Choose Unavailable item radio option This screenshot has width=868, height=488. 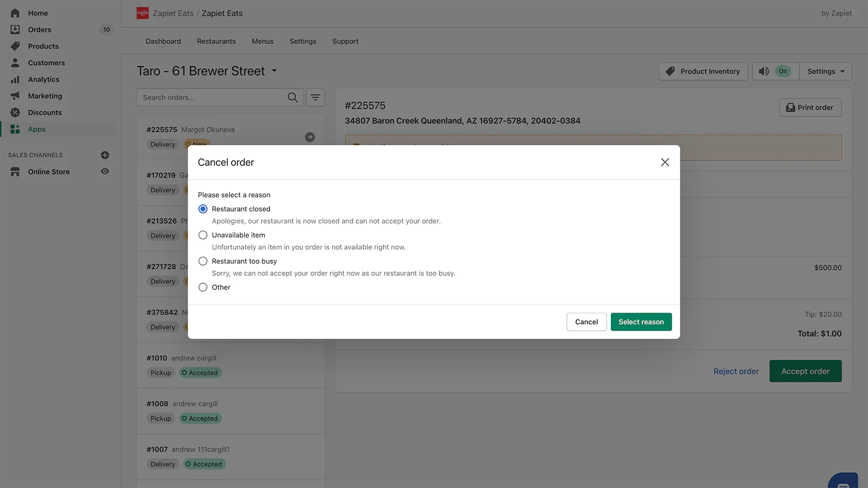click(x=203, y=235)
